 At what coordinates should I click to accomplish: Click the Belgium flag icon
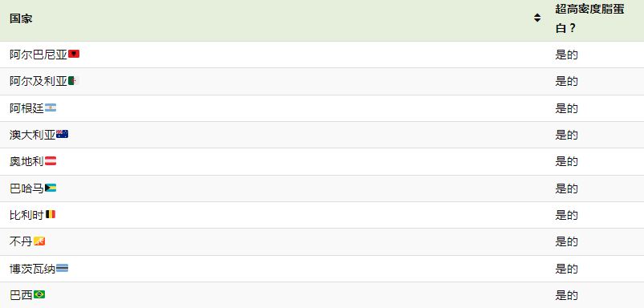click(x=51, y=214)
